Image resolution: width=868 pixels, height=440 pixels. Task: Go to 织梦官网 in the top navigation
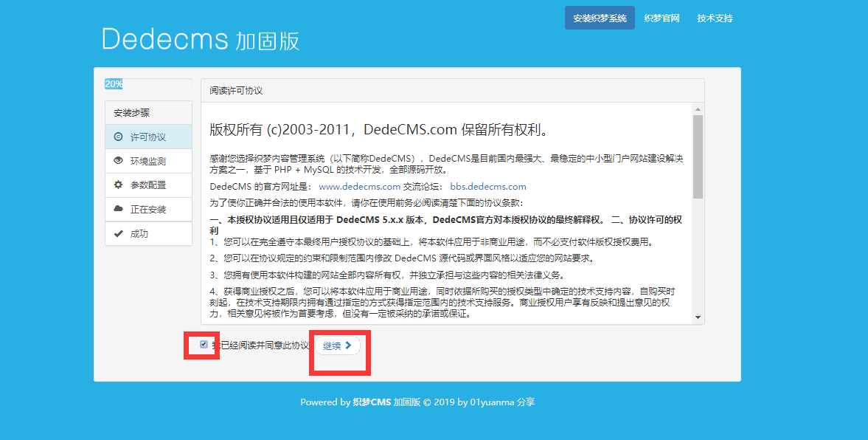[x=662, y=18]
